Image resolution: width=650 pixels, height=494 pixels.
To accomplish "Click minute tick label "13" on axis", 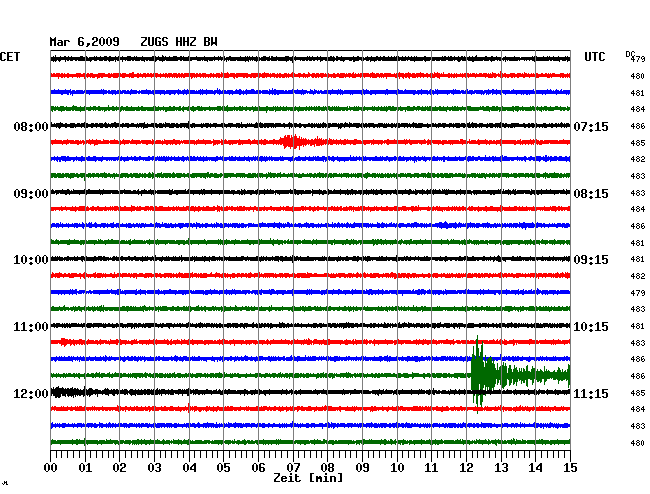I will (501, 468).
